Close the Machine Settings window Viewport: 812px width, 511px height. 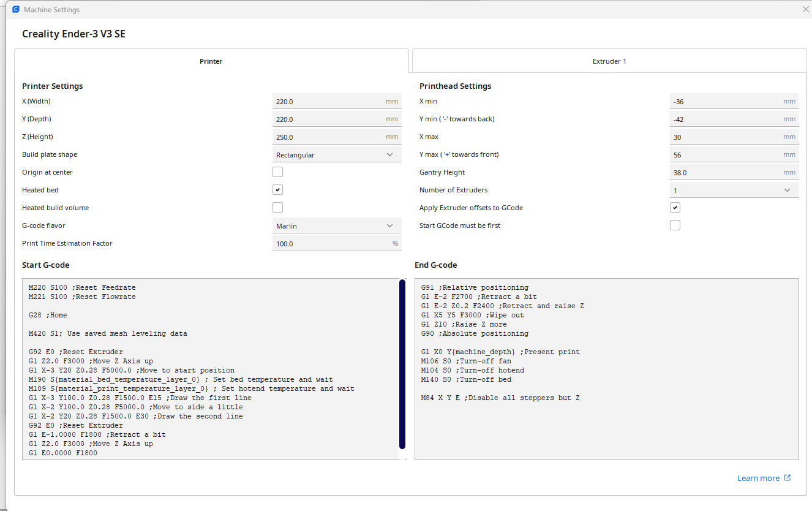(805, 9)
